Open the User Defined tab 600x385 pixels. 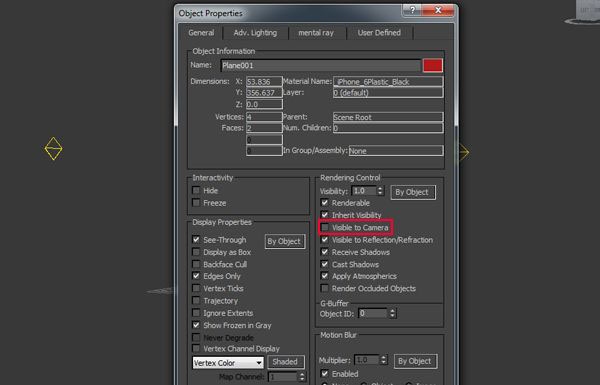379,33
